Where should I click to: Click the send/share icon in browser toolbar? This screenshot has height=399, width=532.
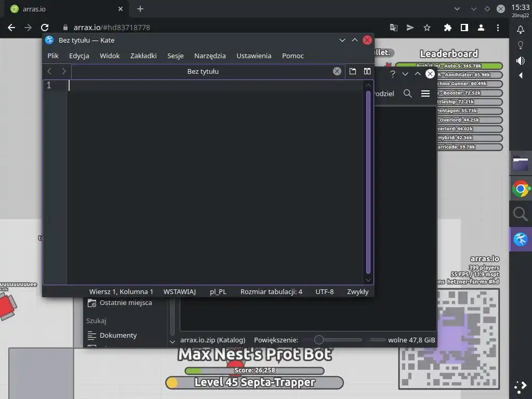point(410,28)
